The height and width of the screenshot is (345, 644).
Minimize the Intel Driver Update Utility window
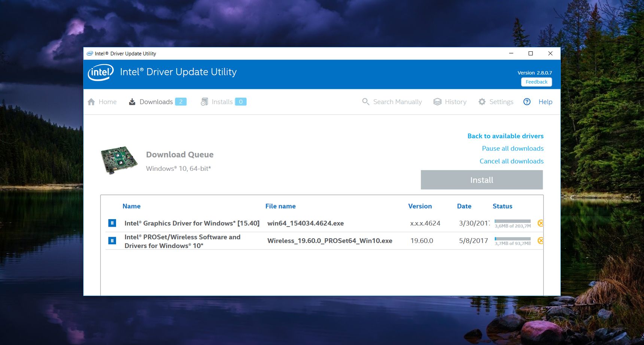tap(511, 54)
